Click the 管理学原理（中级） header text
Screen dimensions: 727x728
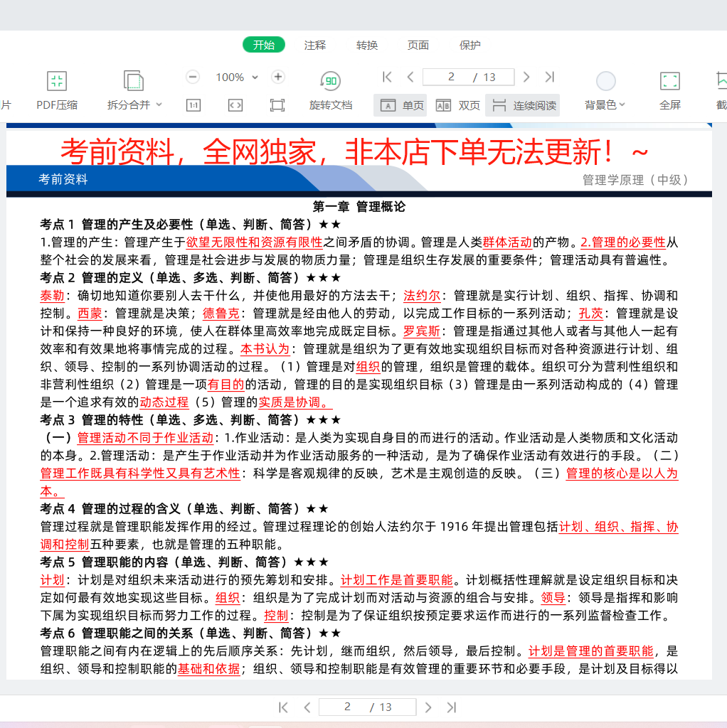635,180
